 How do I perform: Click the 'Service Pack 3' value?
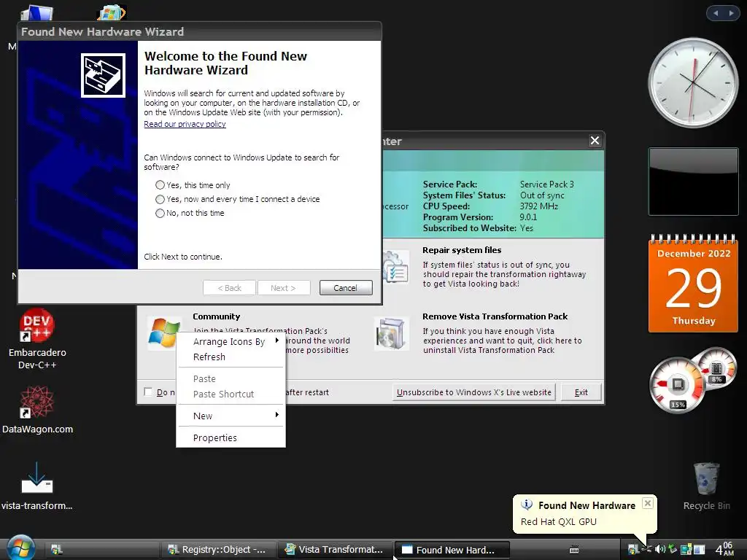pyautogui.click(x=547, y=184)
